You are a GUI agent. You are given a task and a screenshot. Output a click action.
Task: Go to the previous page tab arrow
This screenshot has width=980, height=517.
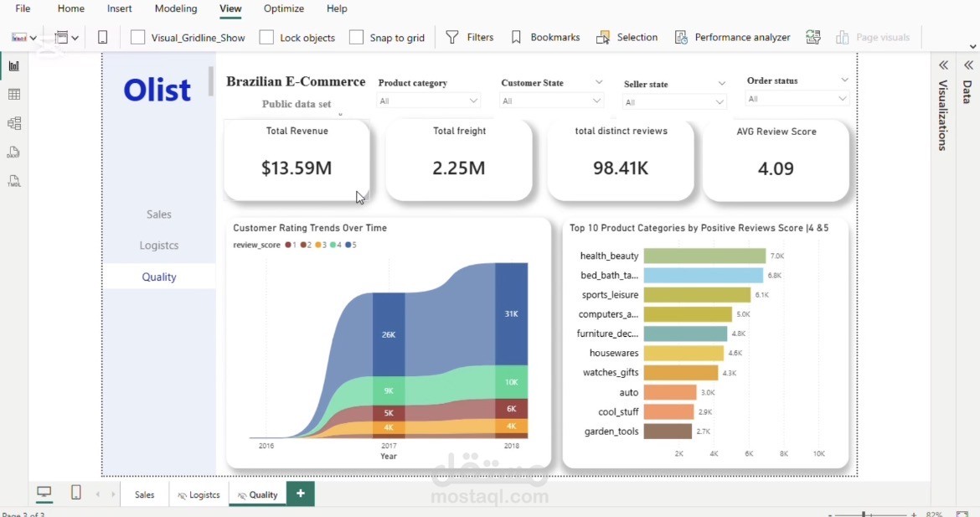(x=97, y=494)
